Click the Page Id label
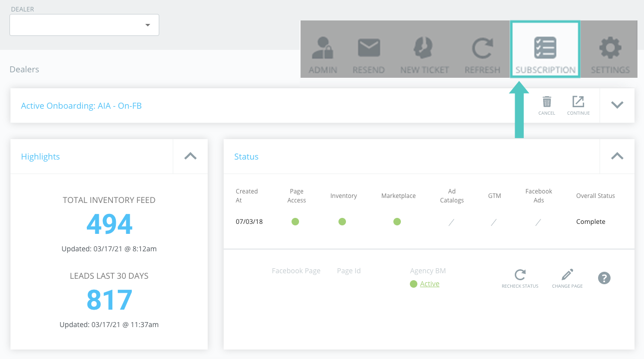644x359 pixels. pyautogui.click(x=348, y=271)
